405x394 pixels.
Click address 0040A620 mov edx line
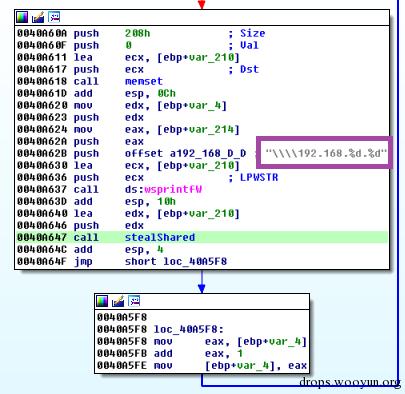122,105
